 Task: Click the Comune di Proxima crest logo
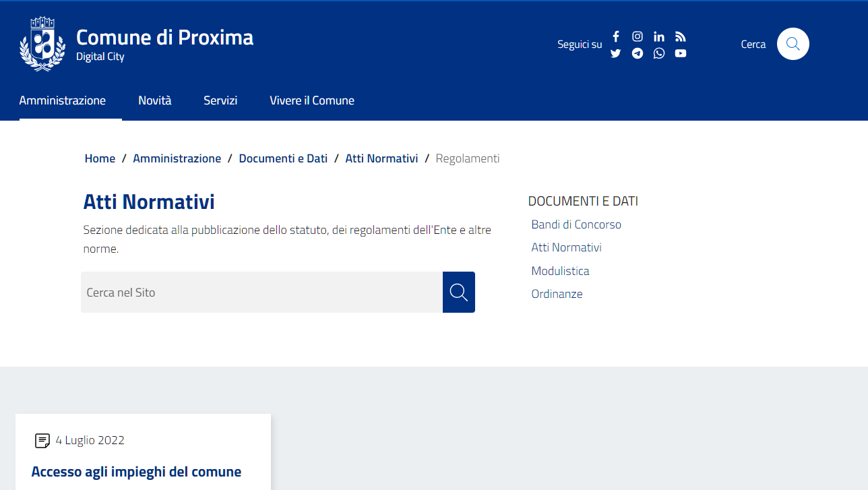(x=42, y=44)
